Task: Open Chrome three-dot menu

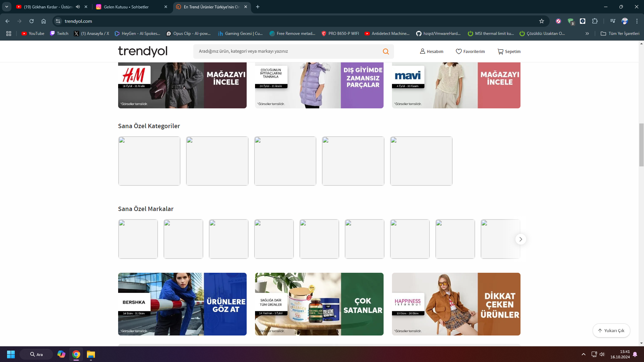Action: (x=637, y=21)
